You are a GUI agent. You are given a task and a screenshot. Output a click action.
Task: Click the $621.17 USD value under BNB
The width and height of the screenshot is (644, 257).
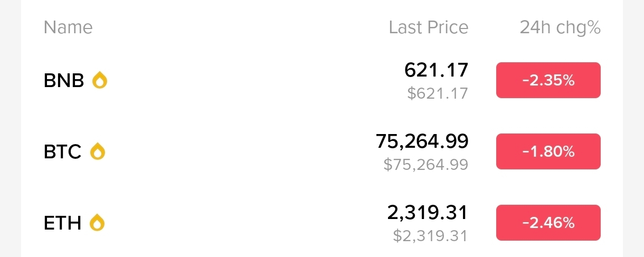pyautogui.click(x=438, y=93)
